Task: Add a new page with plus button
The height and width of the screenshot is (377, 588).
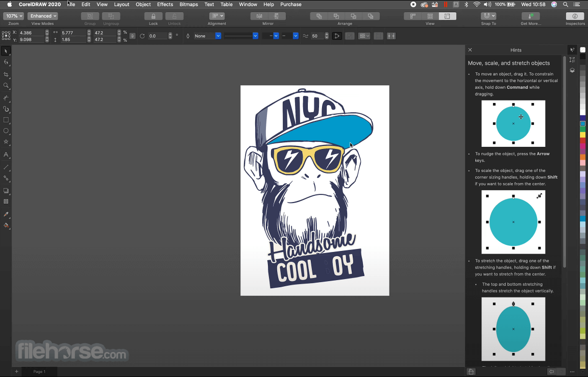Action: pyautogui.click(x=16, y=371)
